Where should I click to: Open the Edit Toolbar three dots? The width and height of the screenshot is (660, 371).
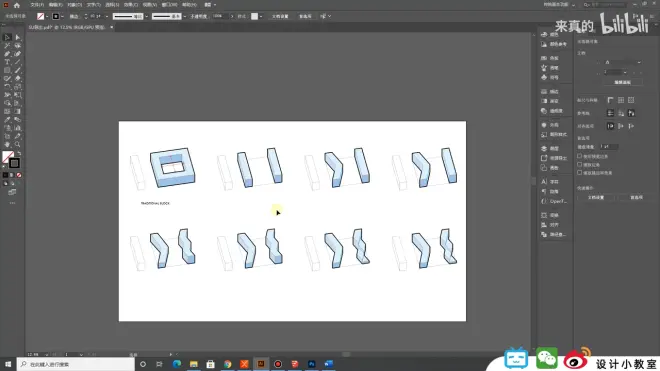[12, 203]
